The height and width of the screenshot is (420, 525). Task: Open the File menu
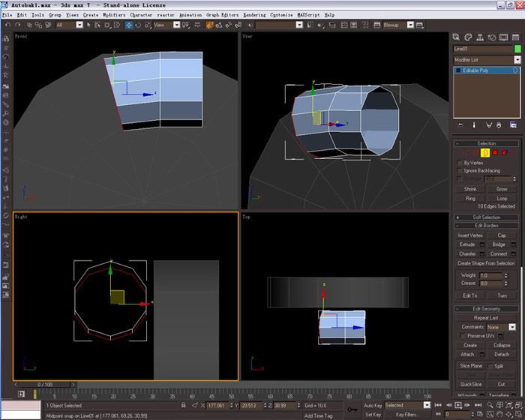[7, 15]
